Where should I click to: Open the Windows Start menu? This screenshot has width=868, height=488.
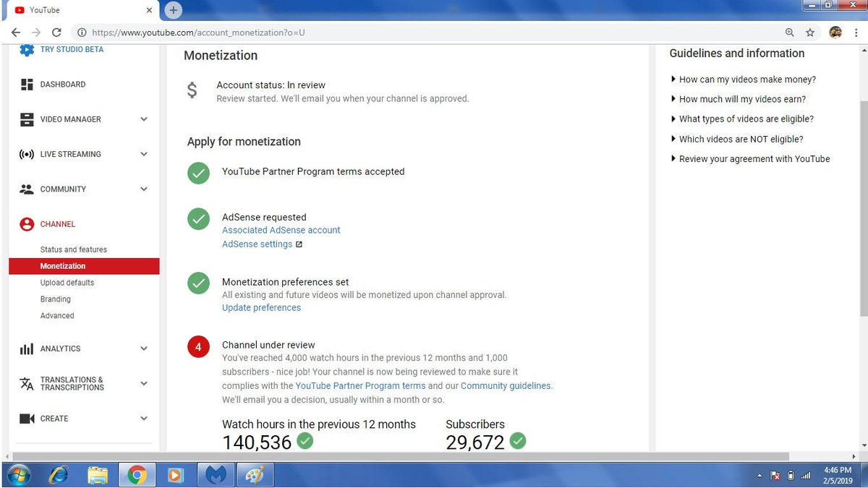[20, 475]
